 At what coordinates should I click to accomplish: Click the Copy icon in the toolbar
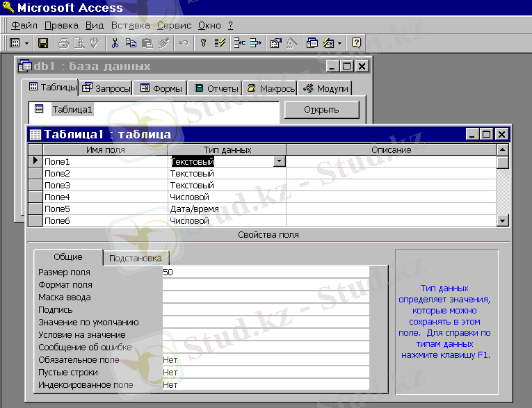tap(131, 43)
